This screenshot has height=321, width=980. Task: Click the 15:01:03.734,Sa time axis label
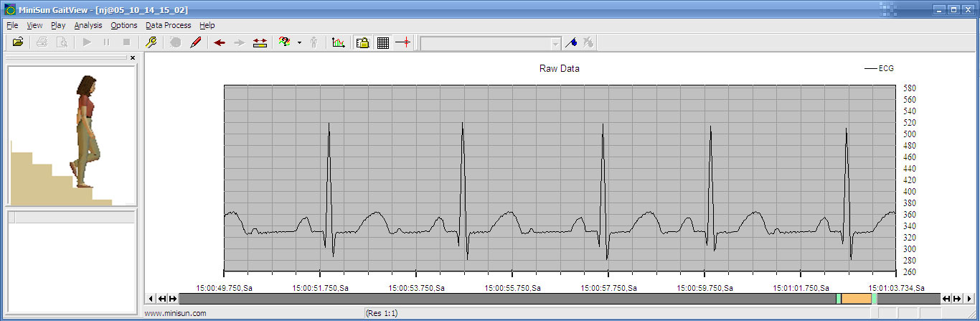point(895,288)
